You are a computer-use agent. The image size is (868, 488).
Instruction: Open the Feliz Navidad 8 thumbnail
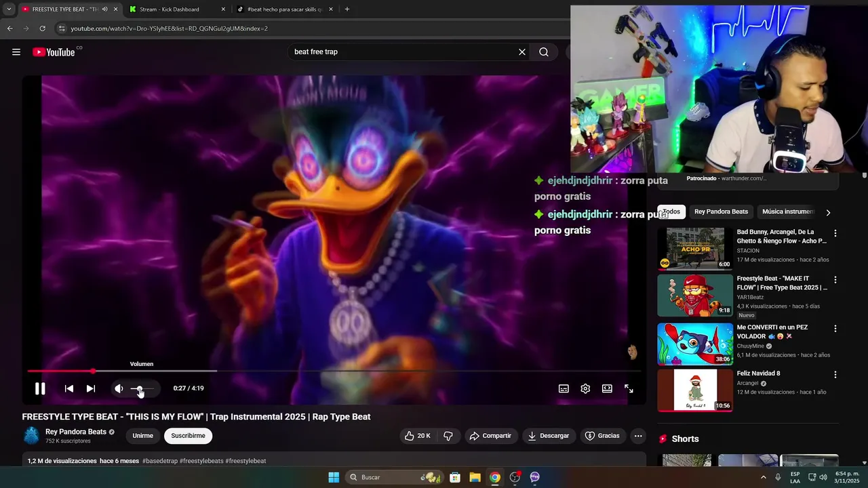695,390
